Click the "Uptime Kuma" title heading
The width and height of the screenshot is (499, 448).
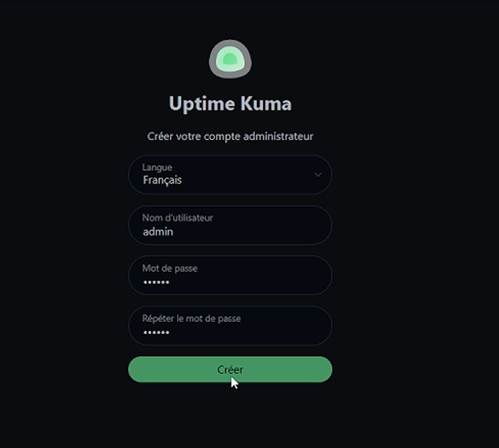[230, 104]
